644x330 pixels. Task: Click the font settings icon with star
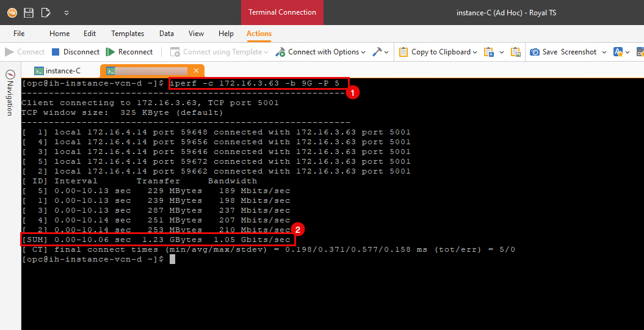(x=618, y=52)
